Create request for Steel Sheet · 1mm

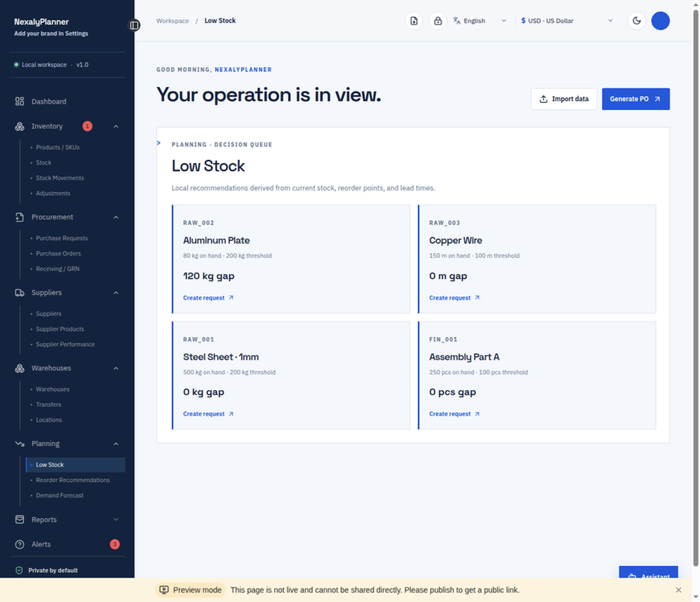pyautogui.click(x=208, y=414)
